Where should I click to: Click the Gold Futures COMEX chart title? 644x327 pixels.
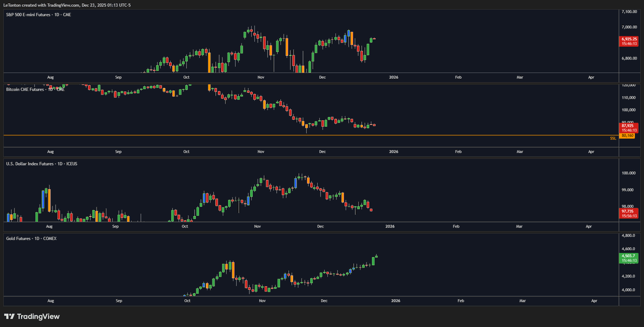[x=31, y=238]
